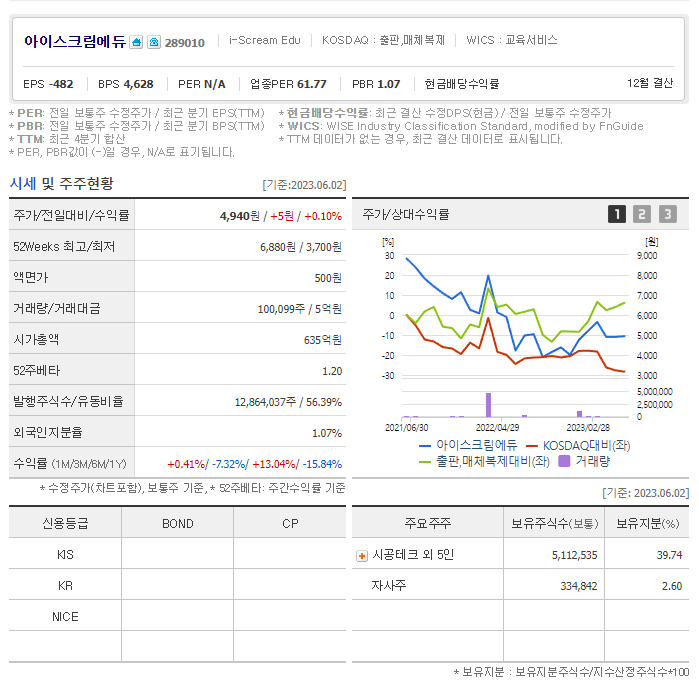Select the BPS 4,628 value
This screenshot has height=683, width=699.
(126, 84)
